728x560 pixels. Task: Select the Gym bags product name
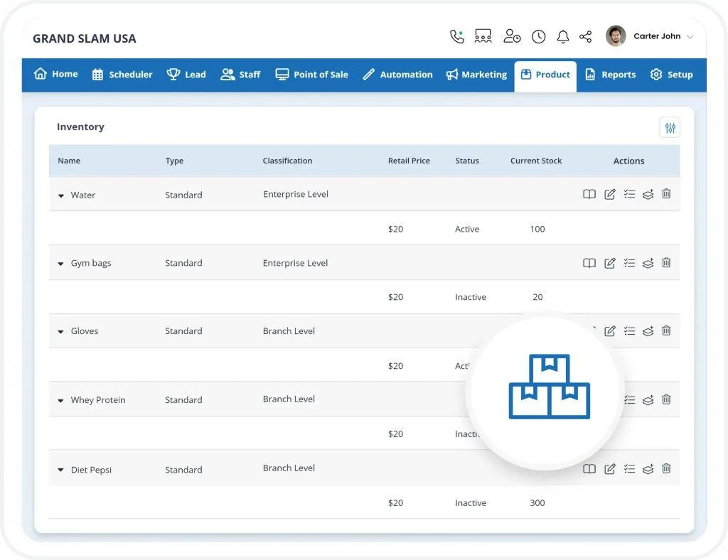point(91,263)
